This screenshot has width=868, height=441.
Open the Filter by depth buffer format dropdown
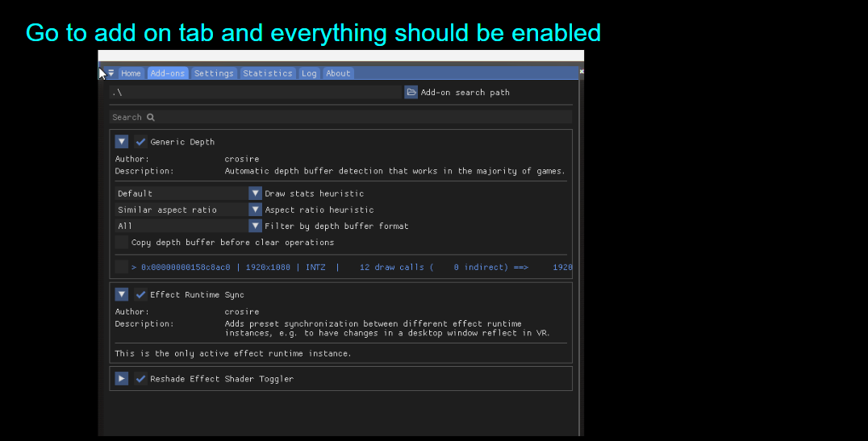click(255, 226)
